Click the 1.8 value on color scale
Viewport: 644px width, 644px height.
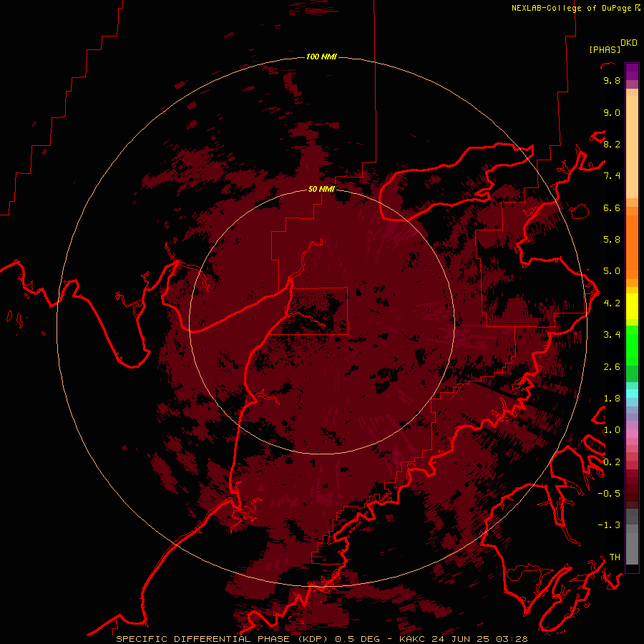(x=612, y=399)
